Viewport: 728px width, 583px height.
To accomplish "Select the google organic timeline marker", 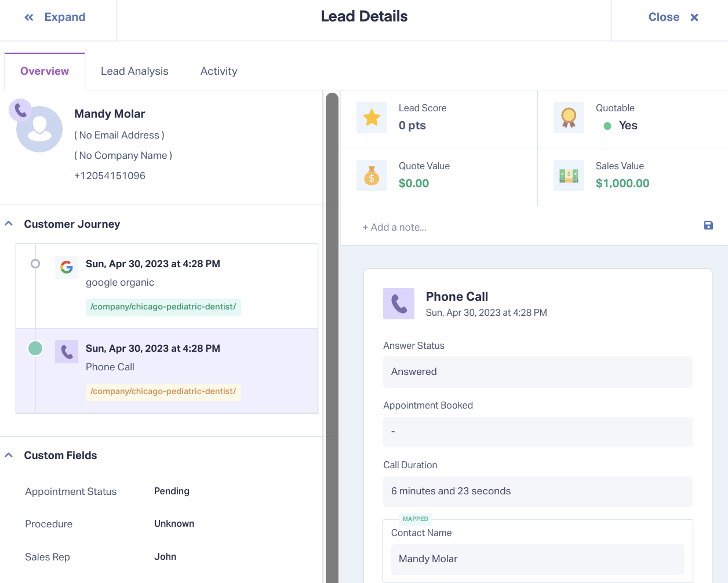I will (x=35, y=264).
